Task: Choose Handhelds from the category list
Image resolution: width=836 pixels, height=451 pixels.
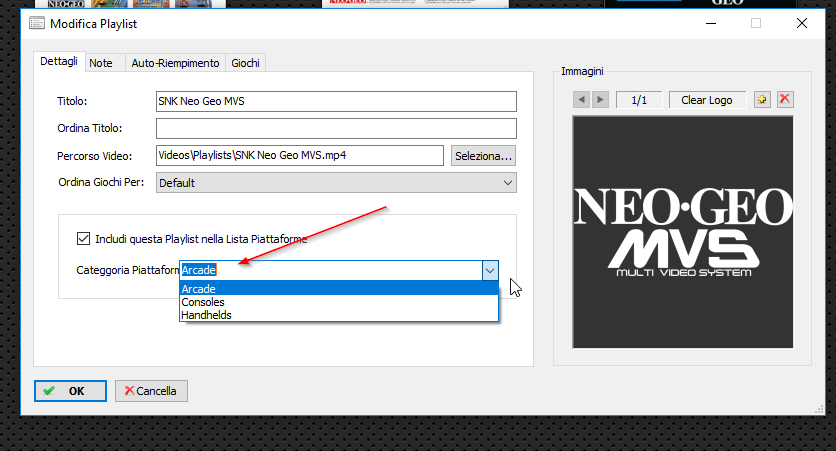Action: [339, 315]
